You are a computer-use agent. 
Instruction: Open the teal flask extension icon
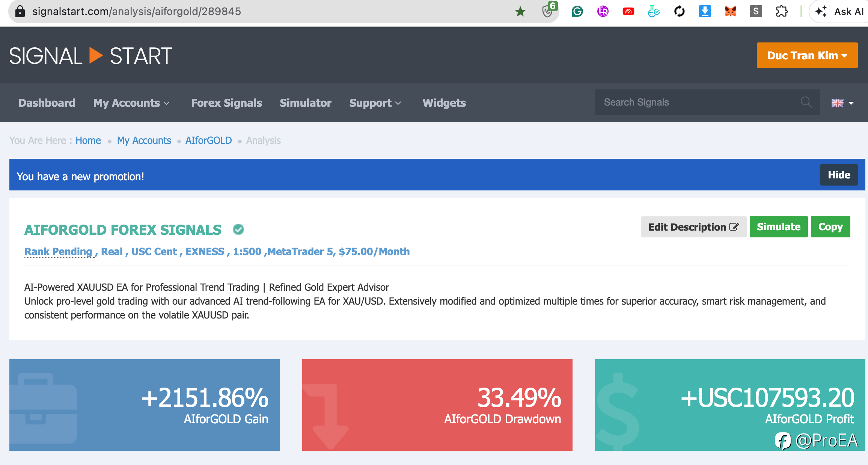[654, 12]
